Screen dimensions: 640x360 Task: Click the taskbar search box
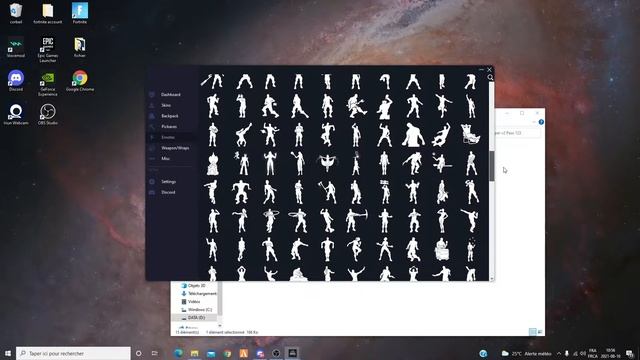click(73, 353)
